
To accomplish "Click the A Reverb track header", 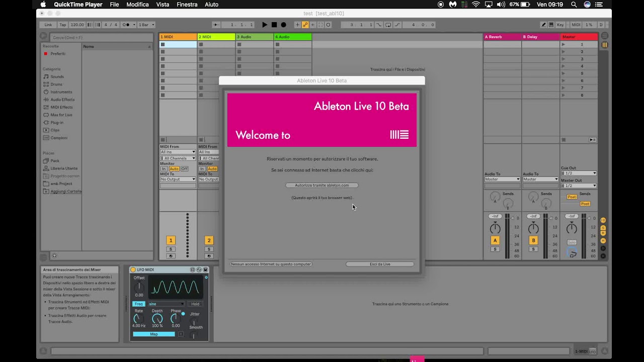I will pos(502,37).
